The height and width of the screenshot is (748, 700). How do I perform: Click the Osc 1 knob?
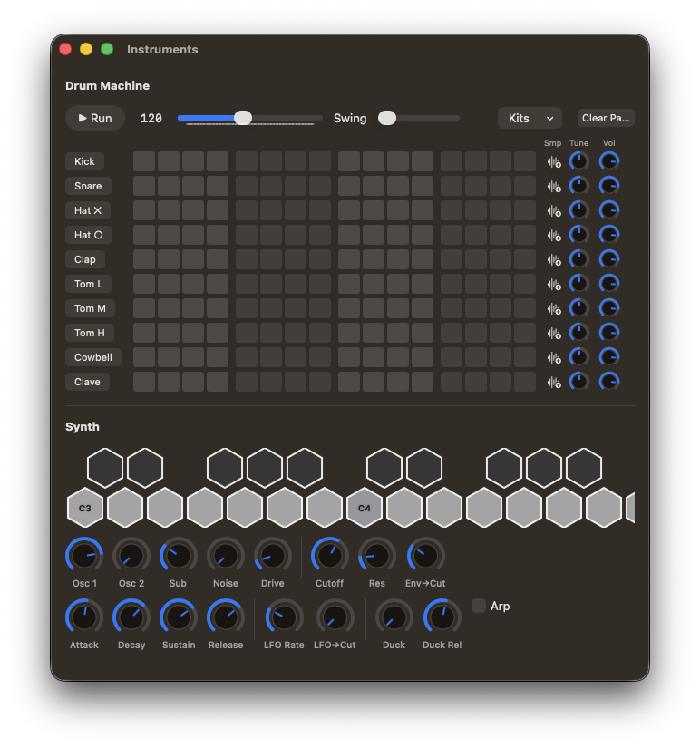pos(84,556)
